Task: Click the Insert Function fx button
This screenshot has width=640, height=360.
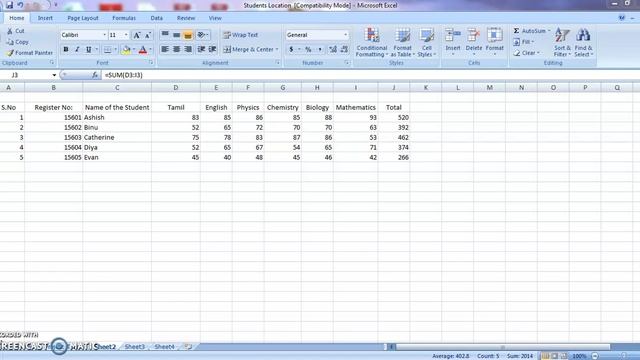Action: 95,75
